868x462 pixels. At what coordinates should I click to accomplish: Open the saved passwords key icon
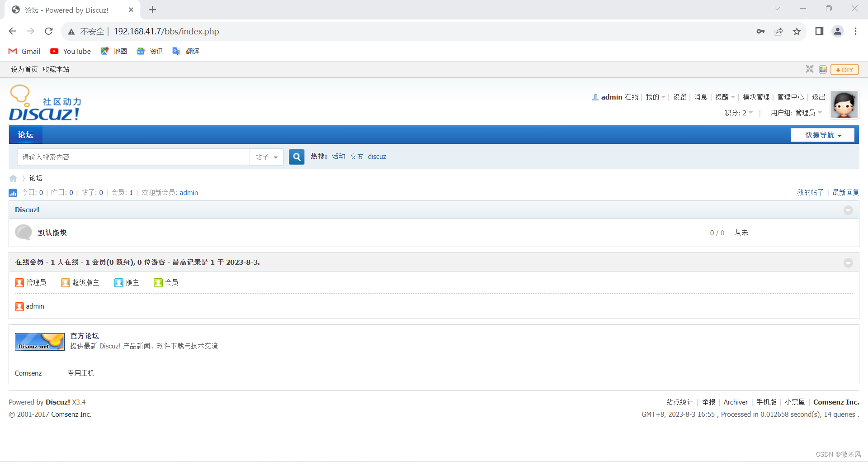[760, 31]
